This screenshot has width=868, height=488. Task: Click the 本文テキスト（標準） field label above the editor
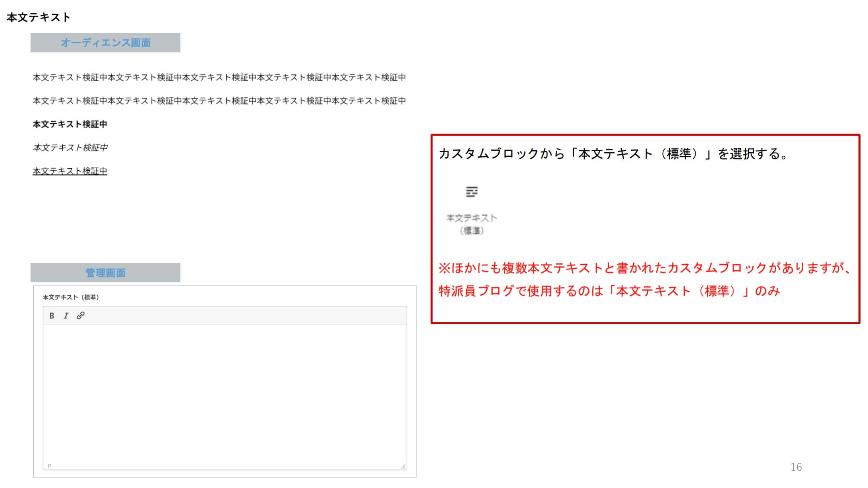(x=71, y=297)
